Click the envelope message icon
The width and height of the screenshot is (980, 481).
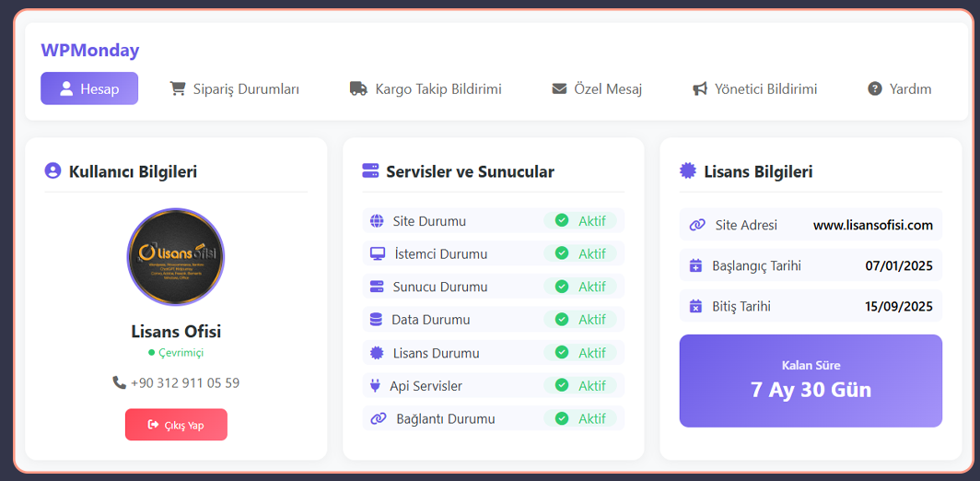tap(559, 88)
